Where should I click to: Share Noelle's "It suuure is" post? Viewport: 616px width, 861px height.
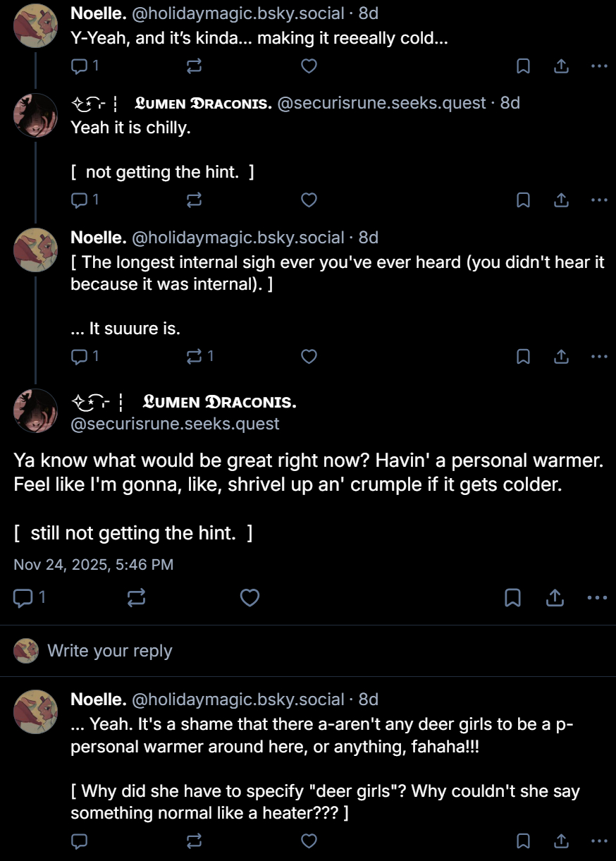[561, 357]
